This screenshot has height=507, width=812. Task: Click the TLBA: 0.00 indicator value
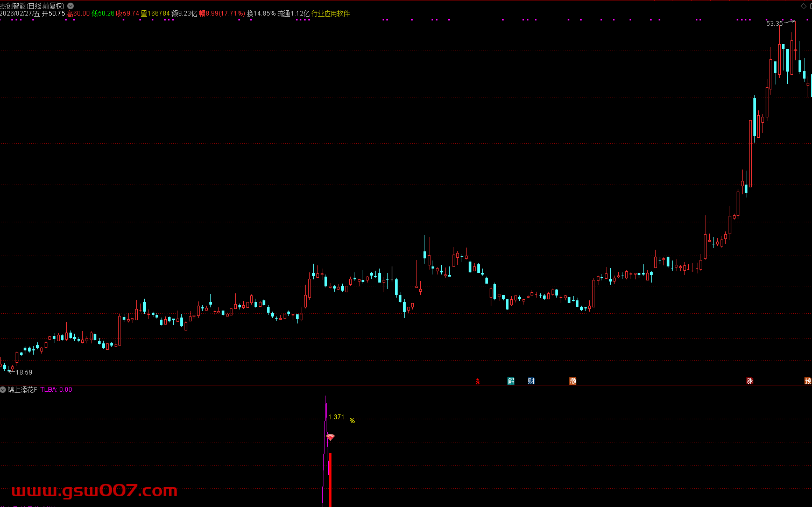[57, 390]
